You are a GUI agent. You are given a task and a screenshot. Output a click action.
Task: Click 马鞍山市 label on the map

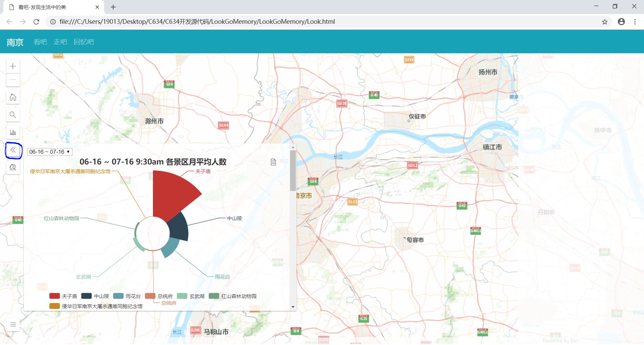[216, 332]
